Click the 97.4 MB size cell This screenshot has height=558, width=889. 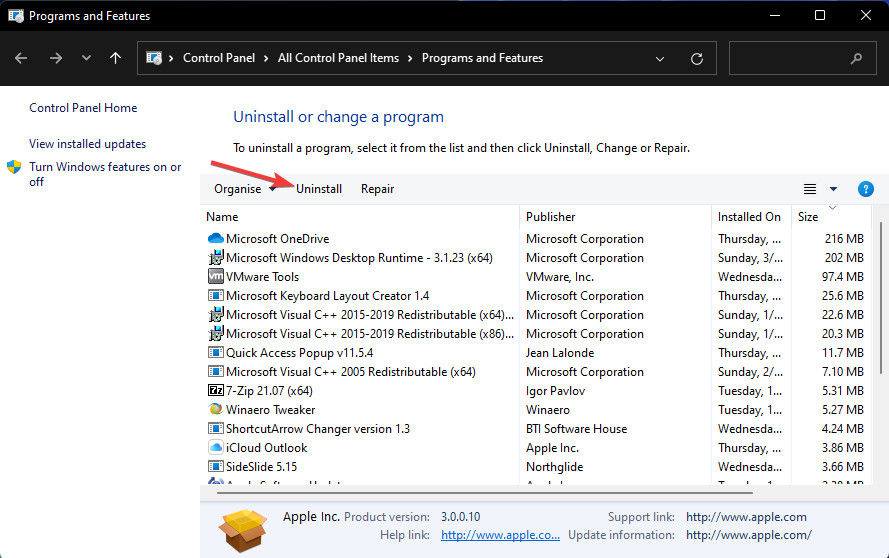pos(843,277)
